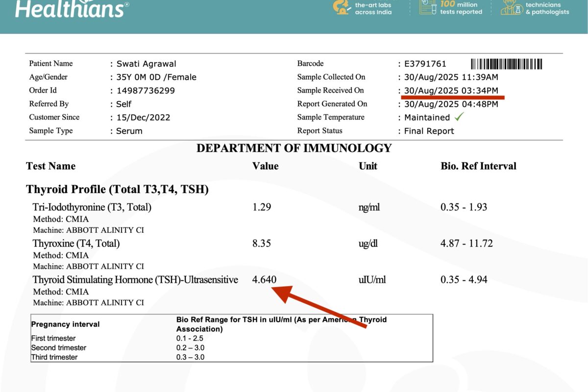Click the Third trimester row label
This screenshot has height=392, width=588.
[x=54, y=357]
